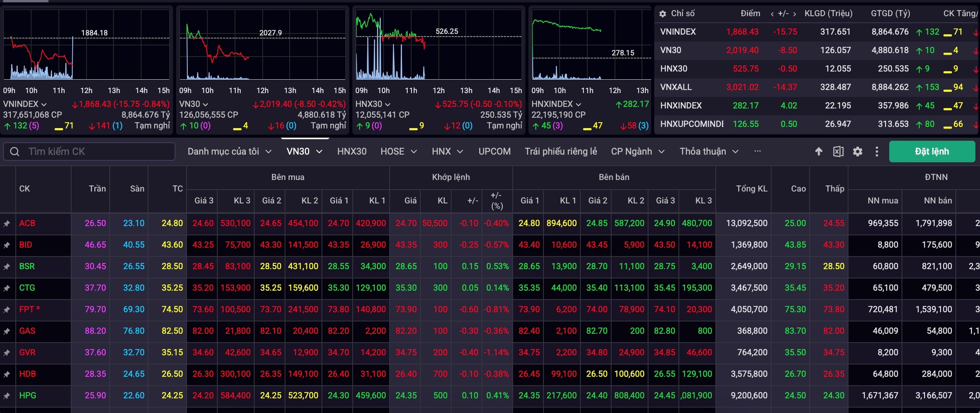This screenshot has height=413, width=980.
Task: Pin the GAS row
Action: 7,331
